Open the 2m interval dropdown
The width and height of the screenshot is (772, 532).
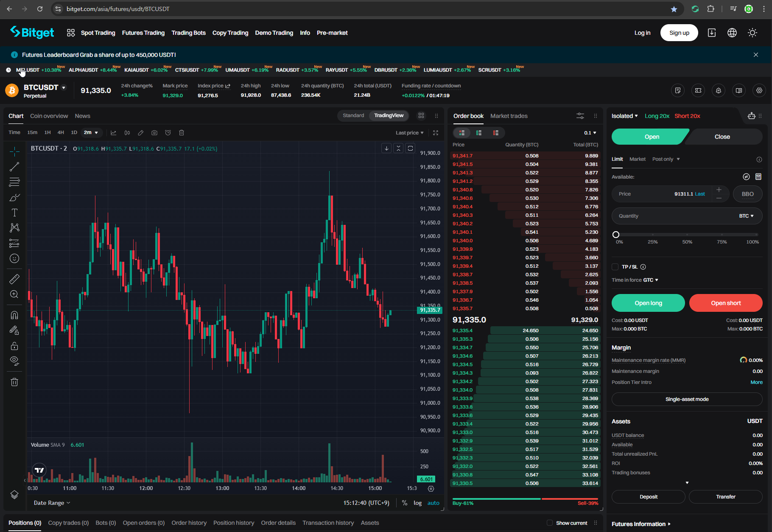(91, 132)
